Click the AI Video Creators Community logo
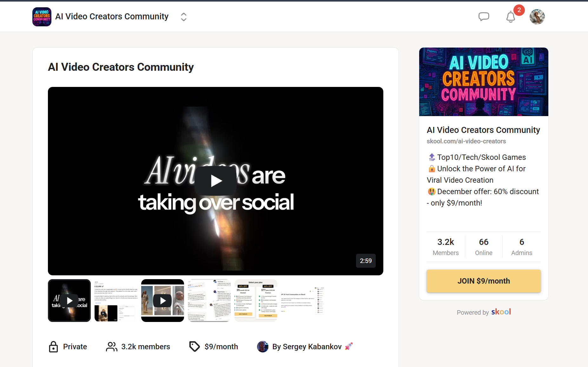Screen dimensions: 588x367 (x=42, y=16)
